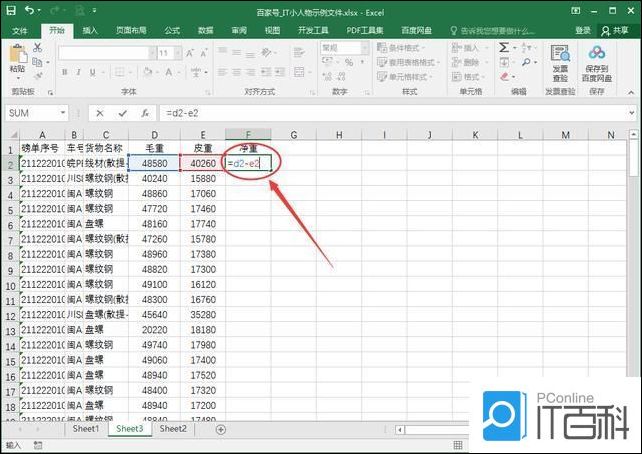Screen dimensions: 642x454
Task: Switch to the 公式 ribbon tab
Action: [x=172, y=30]
